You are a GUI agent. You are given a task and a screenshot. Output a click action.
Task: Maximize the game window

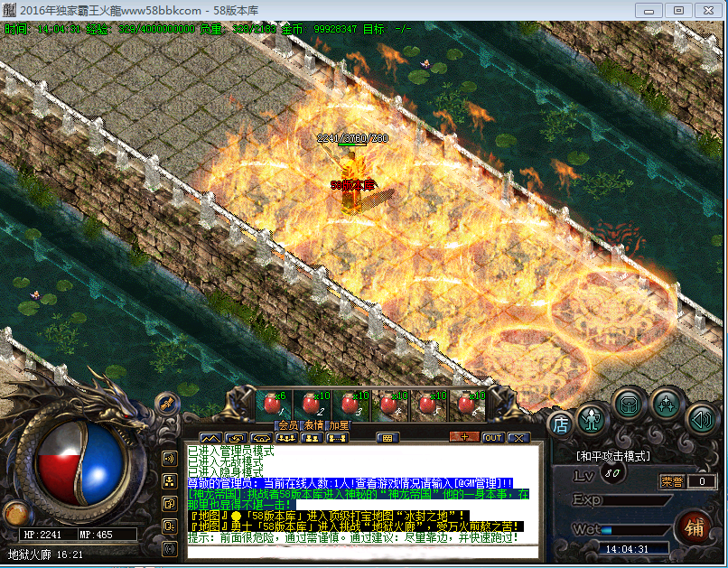point(678,10)
